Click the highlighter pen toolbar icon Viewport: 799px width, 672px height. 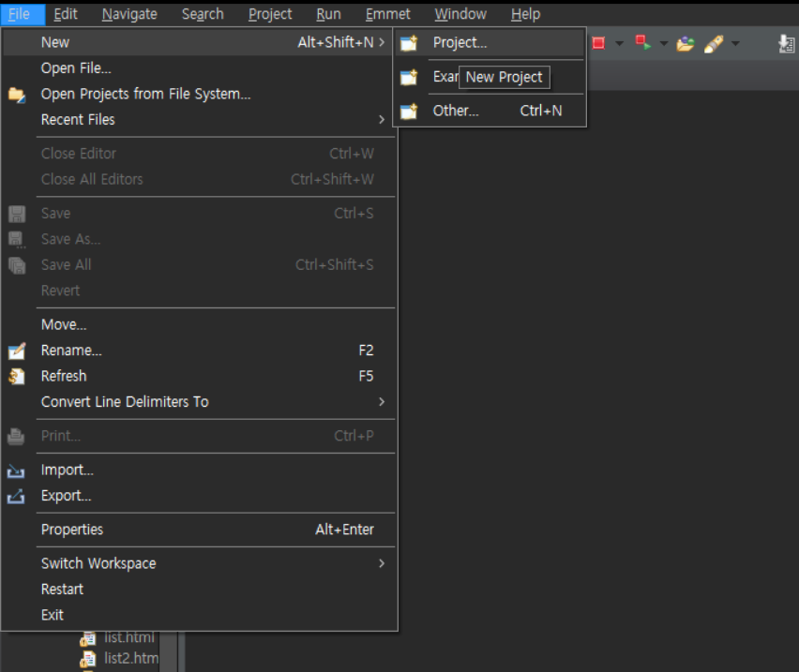(714, 44)
